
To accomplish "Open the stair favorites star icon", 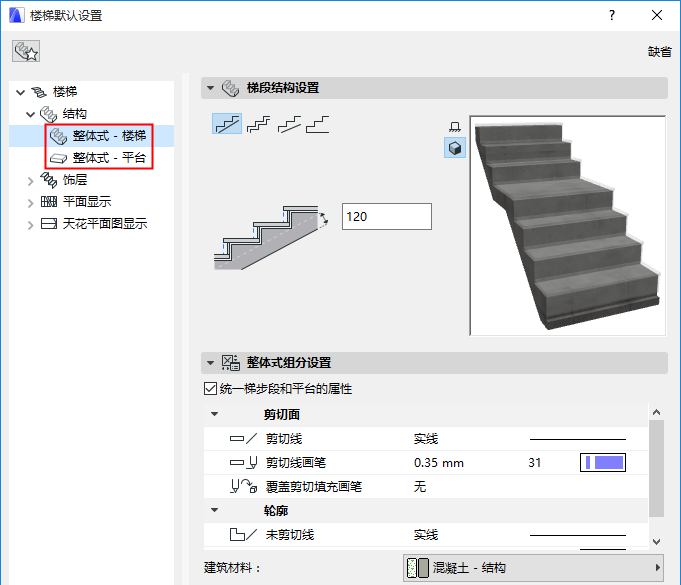I will [26, 51].
